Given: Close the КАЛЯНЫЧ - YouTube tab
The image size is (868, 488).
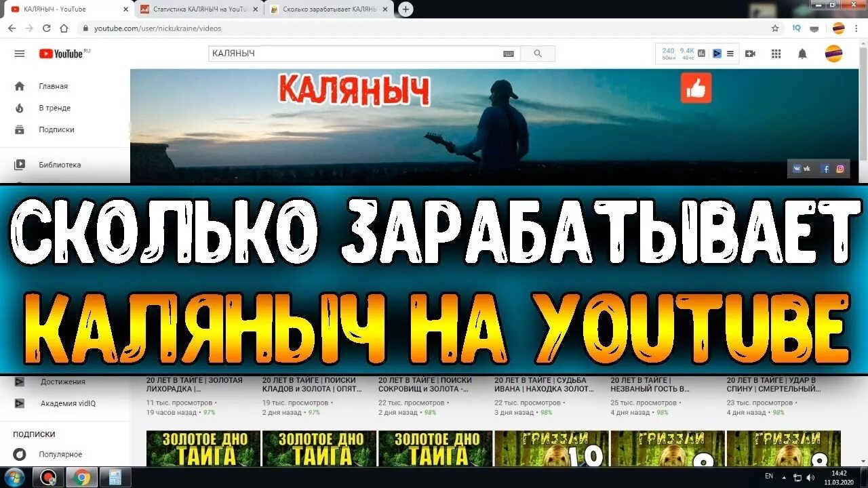Looking at the screenshot, I should pyautogui.click(x=125, y=9).
